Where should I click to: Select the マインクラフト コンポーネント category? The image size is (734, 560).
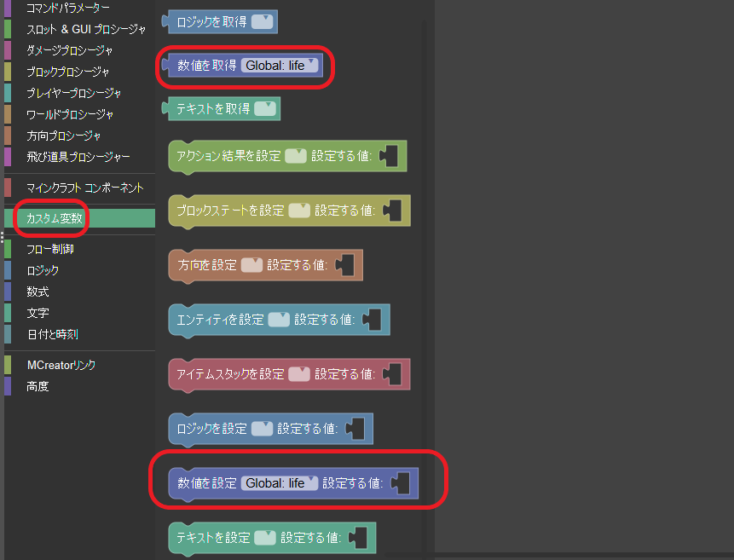pyautogui.click(x=84, y=188)
